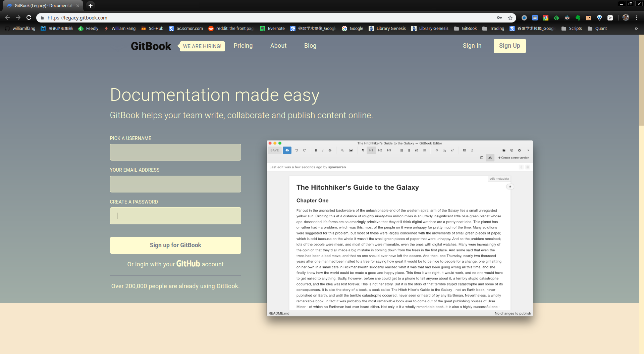Focus the Pick a Username field
This screenshot has height=354, width=644.
click(x=175, y=152)
